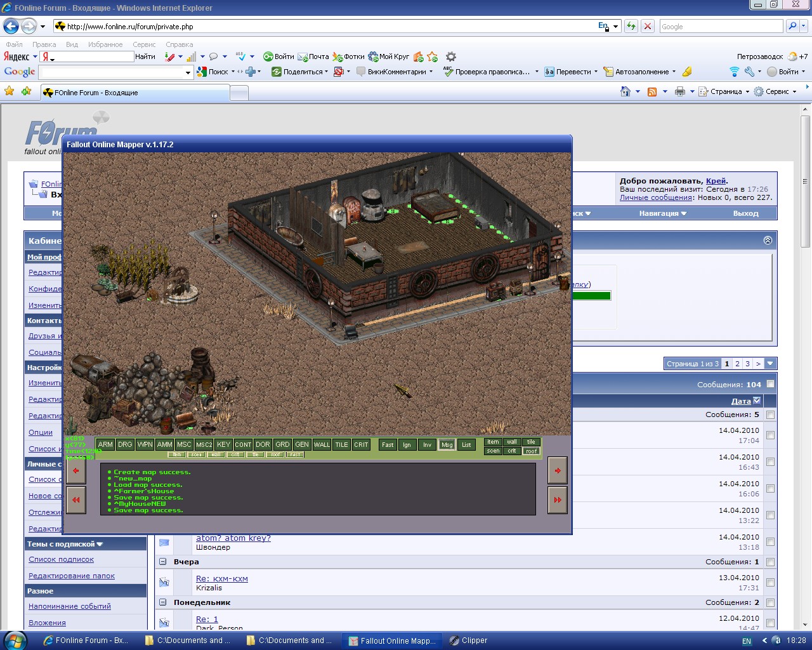The width and height of the screenshot is (812, 650).
Task: Open the DRG item category in the mapper
Action: pyautogui.click(x=125, y=444)
